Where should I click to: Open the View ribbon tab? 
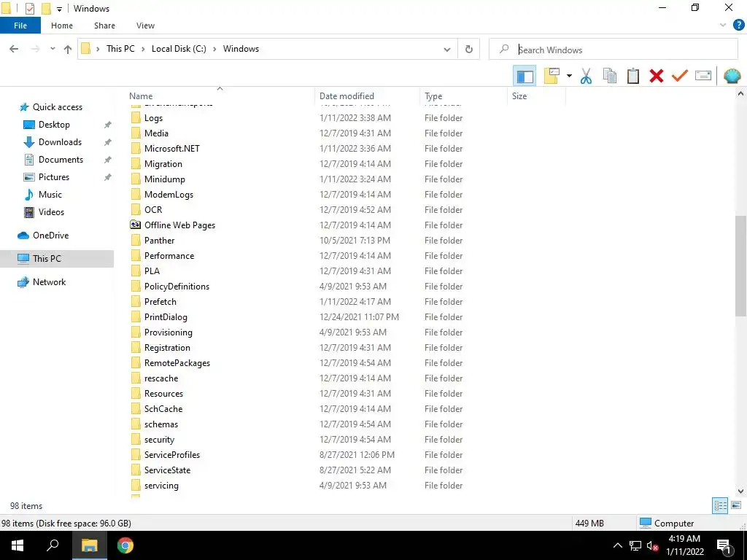tap(145, 26)
